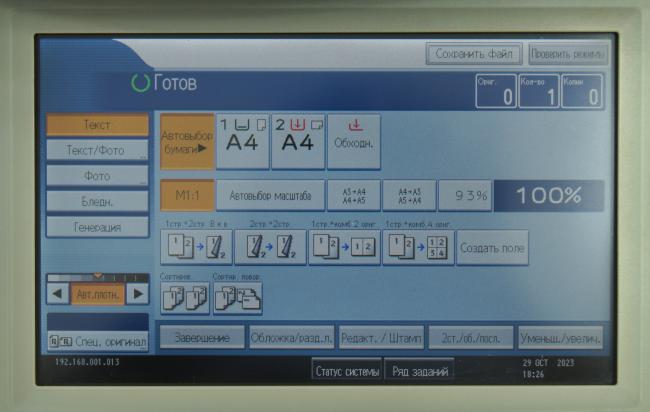Choose combine 2 originals onto one page
Viewport: 650px width, 412px height.
tap(344, 247)
